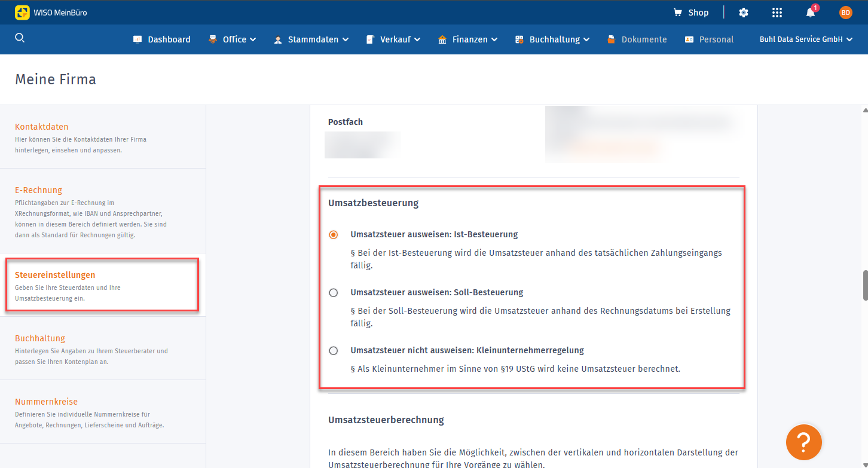Expand the Buchhaltung dropdown chevron

(586, 39)
